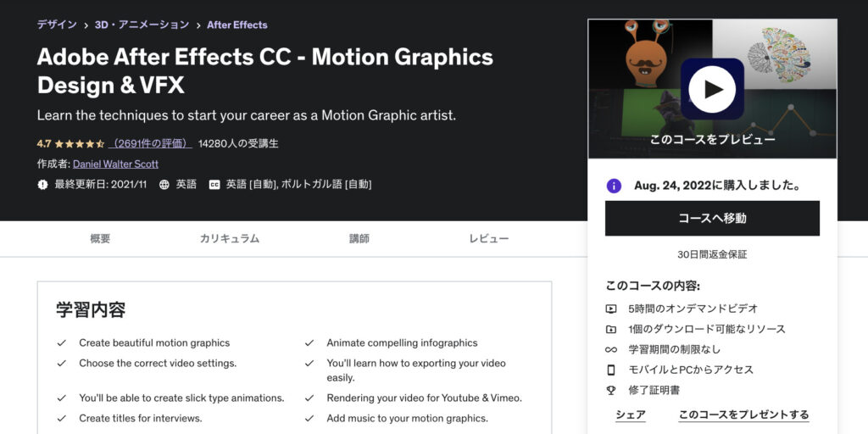Click the 1個のダウンロード可能なリソース text
This screenshot has height=434, width=868.
coord(707,330)
